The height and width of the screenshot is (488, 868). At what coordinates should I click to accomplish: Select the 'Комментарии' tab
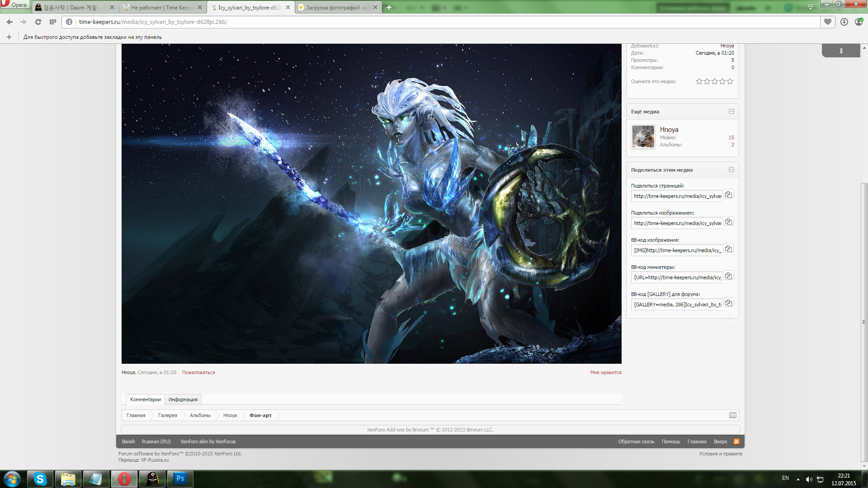click(145, 399)
